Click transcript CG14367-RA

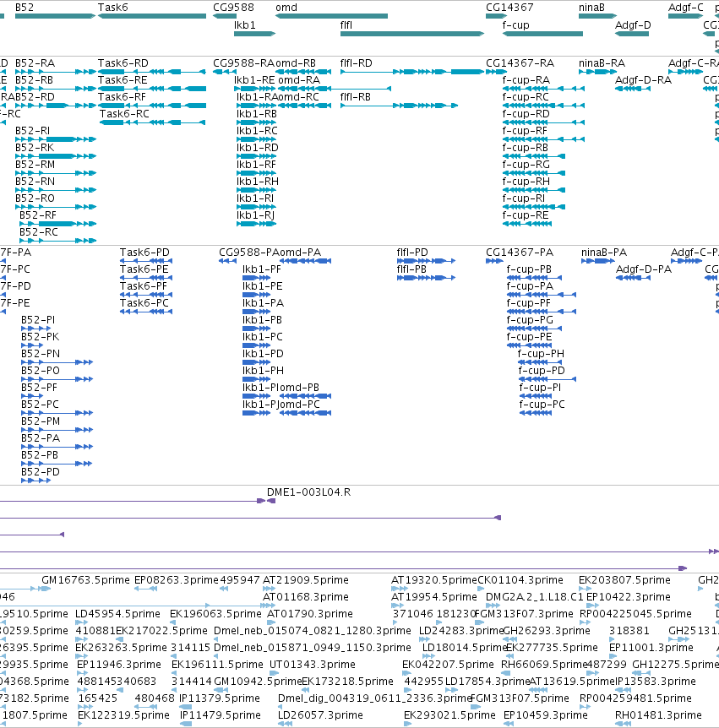coord(496,72)
